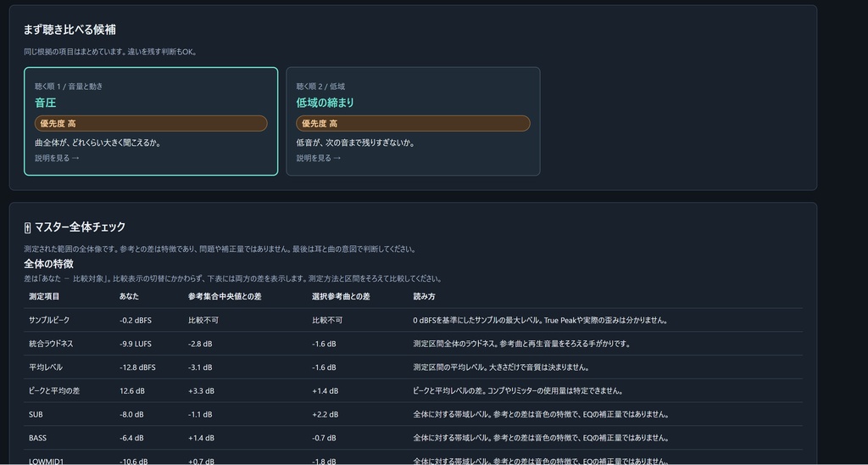Select the 低域の締まり candidate card

coord(413,121)
